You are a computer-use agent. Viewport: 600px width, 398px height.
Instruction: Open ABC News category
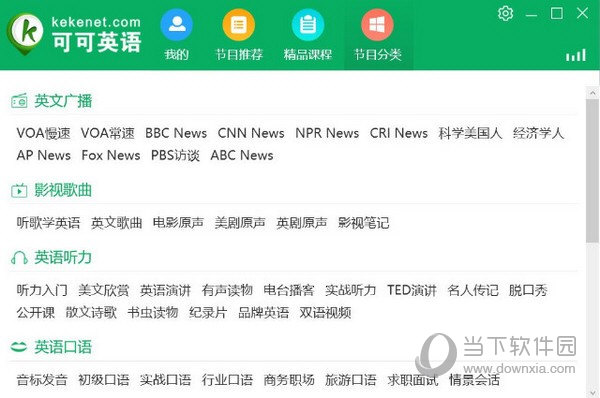click(x=242, y=155)
